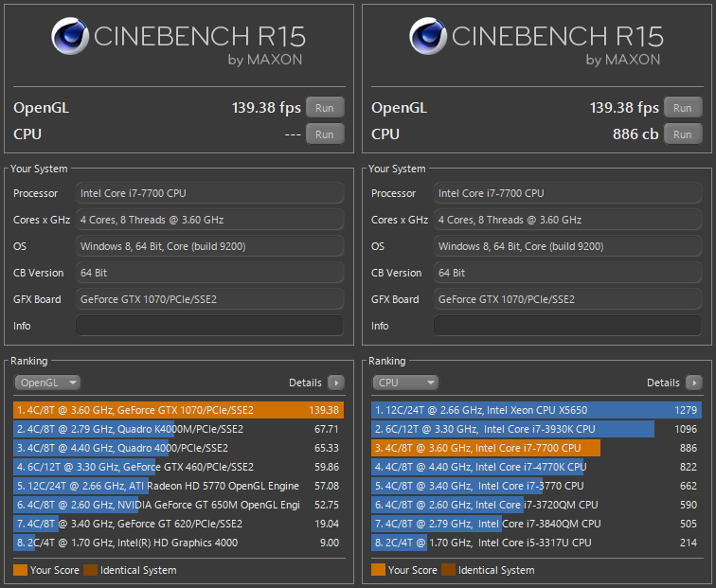716x588 pixels.
Task: Select the GeForce GT 650M ranking row
Action: point(179,505)
